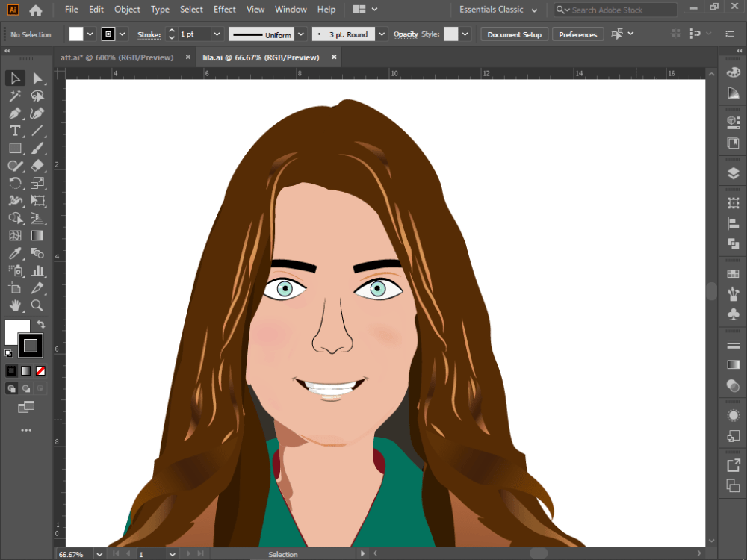This screenshot has width=747, height=560.
Task: Choose the Shaper tool
Action: 15,166
